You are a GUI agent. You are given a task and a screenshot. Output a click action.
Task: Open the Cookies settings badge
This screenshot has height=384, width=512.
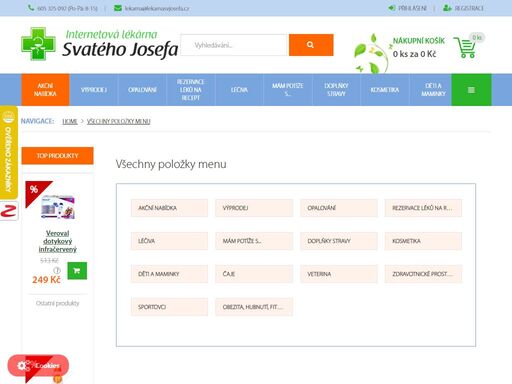pyautogui.click(x=38, y=365)
